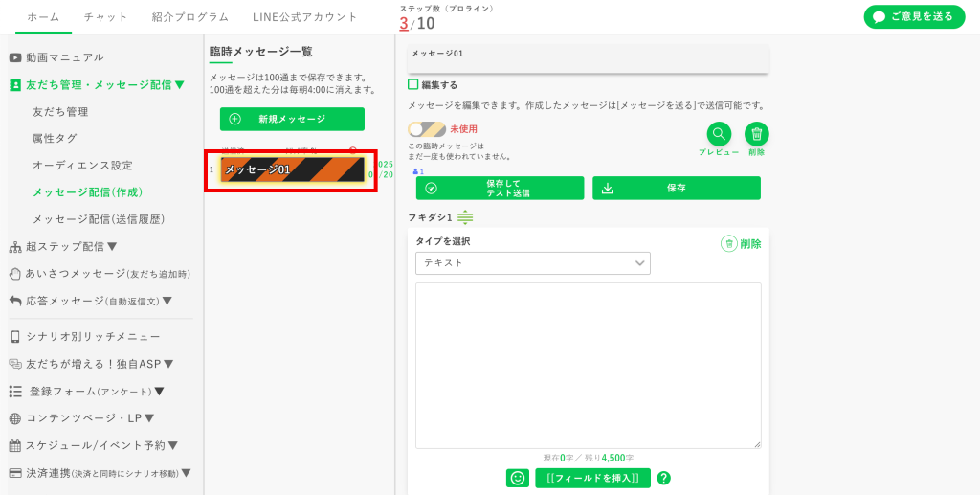Screen dimensions: 980x495
Task: Open メッセージ配信(送信履歴) submenu item
Action: click(99, 220)
